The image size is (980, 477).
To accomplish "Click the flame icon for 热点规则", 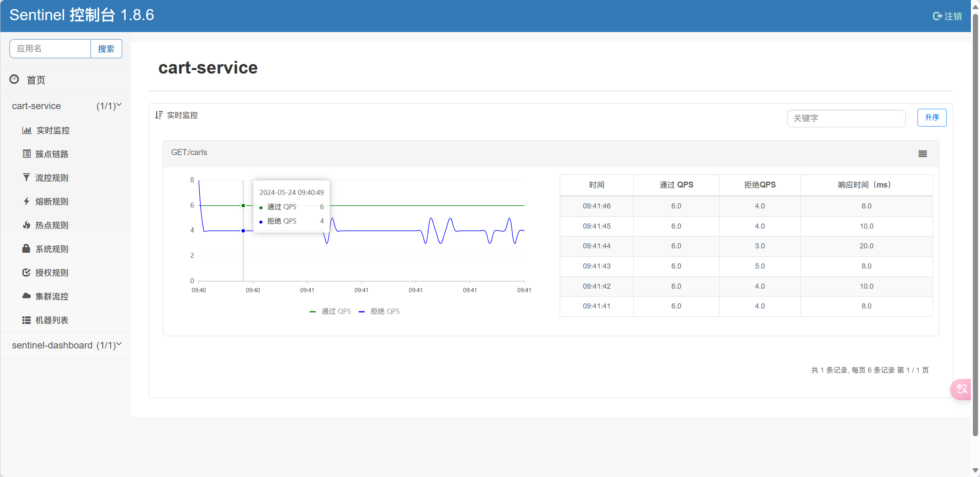I will [x=26, y=225].
